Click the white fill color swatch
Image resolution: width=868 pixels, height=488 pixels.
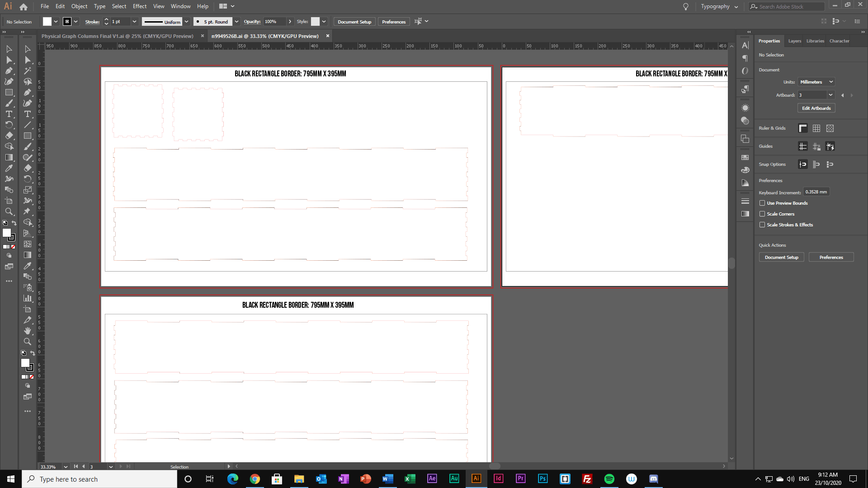[x=47, y=22]
